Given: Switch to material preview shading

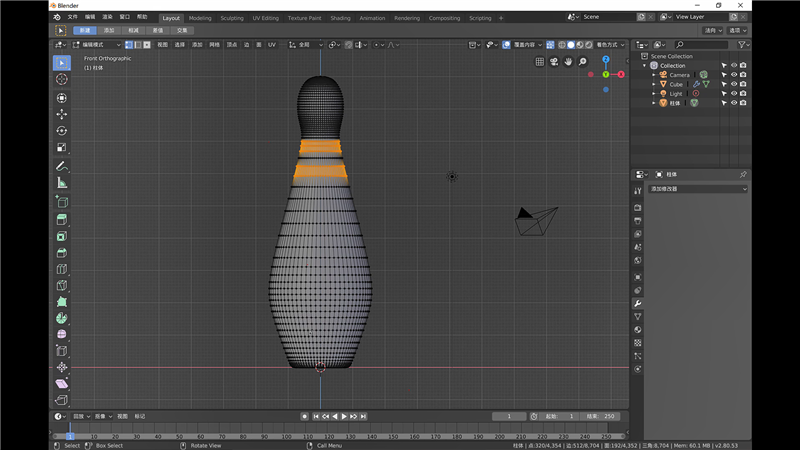Looking at the screenshot, I should (580, 45).
